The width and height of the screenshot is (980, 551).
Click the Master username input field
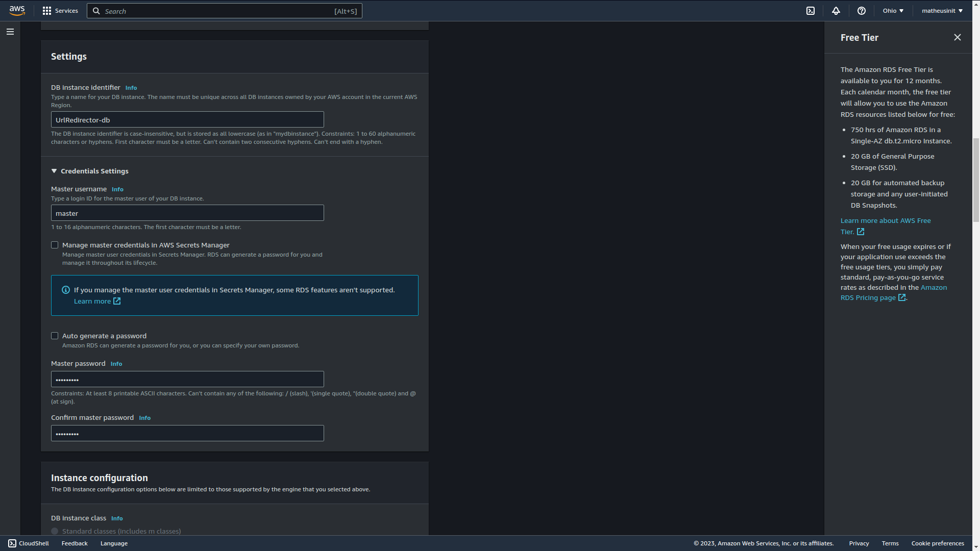click(188, 213)
